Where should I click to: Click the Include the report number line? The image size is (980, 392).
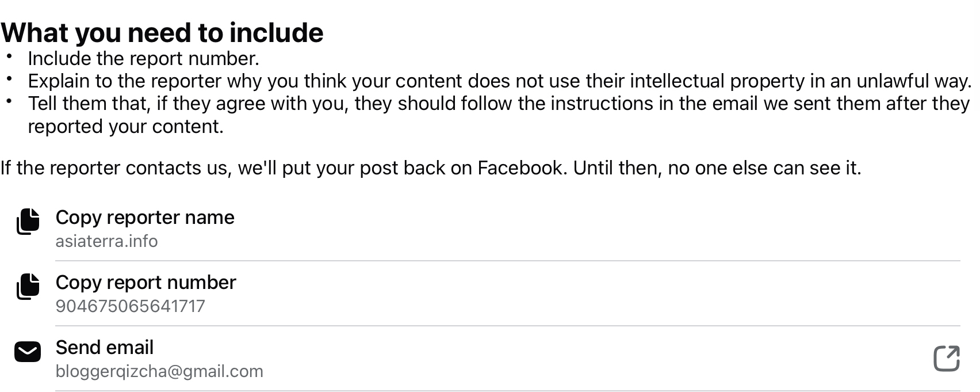tap(144, 59)
